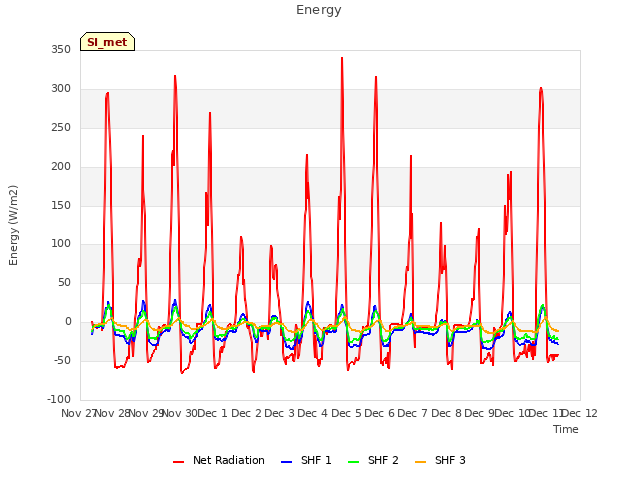
Task: Click the Net Radiation peak above Nov 30
Action: pyautogui.click(x=175, y=76)
